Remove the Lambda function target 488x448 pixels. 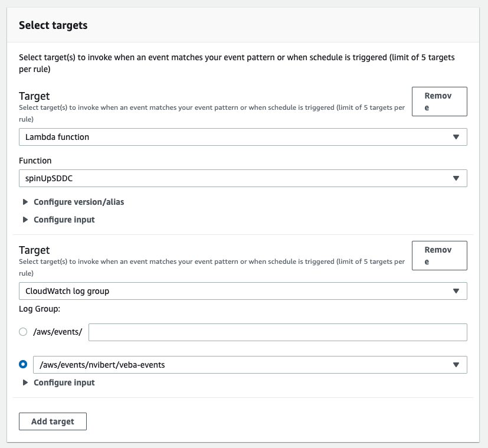pyautogui.click(x=439, y=102)
